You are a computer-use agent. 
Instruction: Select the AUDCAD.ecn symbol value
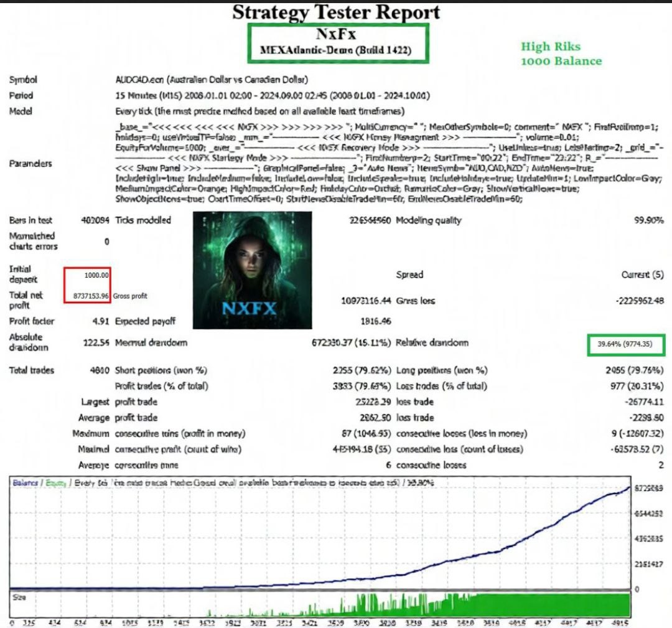click(212, 80)
